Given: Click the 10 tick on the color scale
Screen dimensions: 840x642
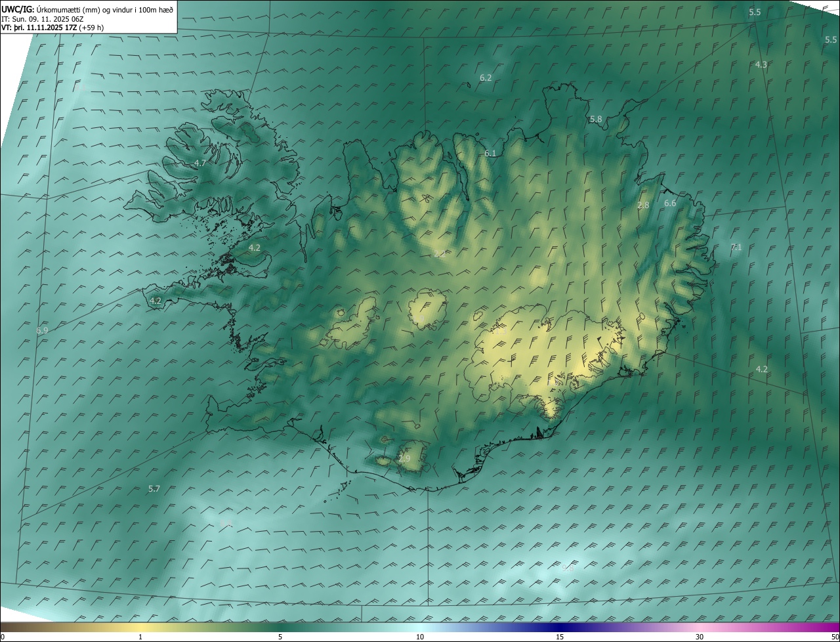Looking at the screenshot, I should coord(420,637).
